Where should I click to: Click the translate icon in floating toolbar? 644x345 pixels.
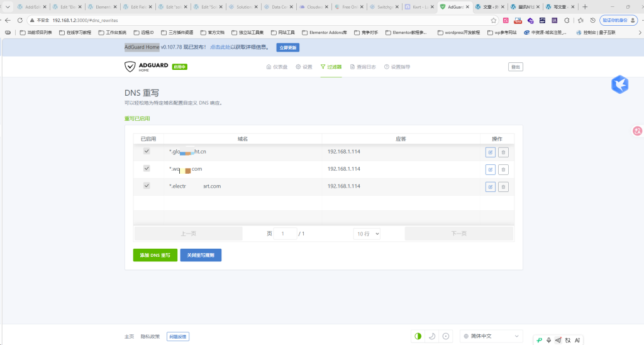(568, 340)
